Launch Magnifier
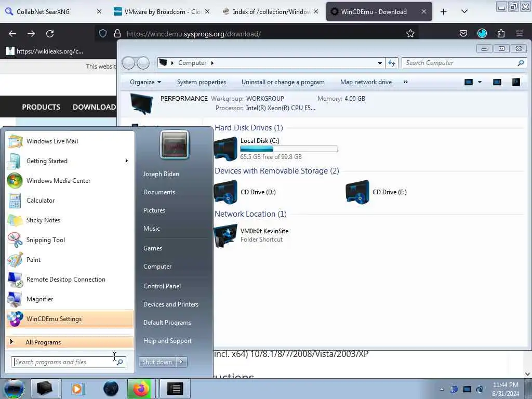The width and height of the screenshot is (532, 399). coord(70,299)
